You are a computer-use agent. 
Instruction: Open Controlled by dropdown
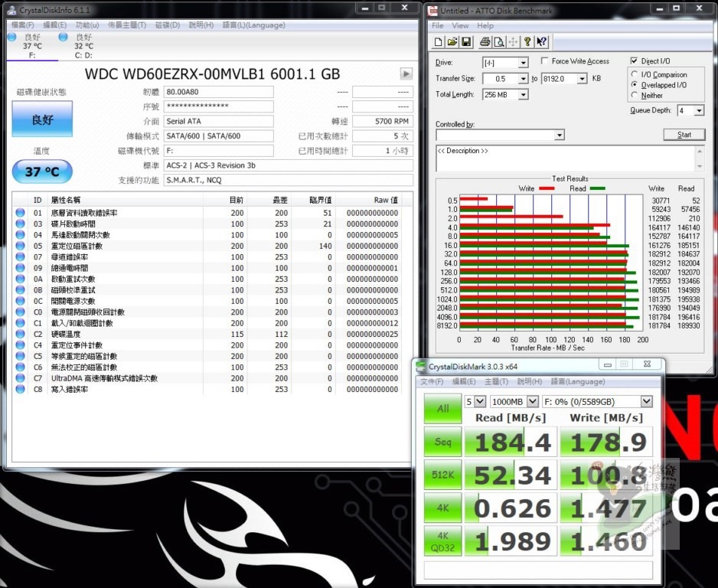[559, 135]
